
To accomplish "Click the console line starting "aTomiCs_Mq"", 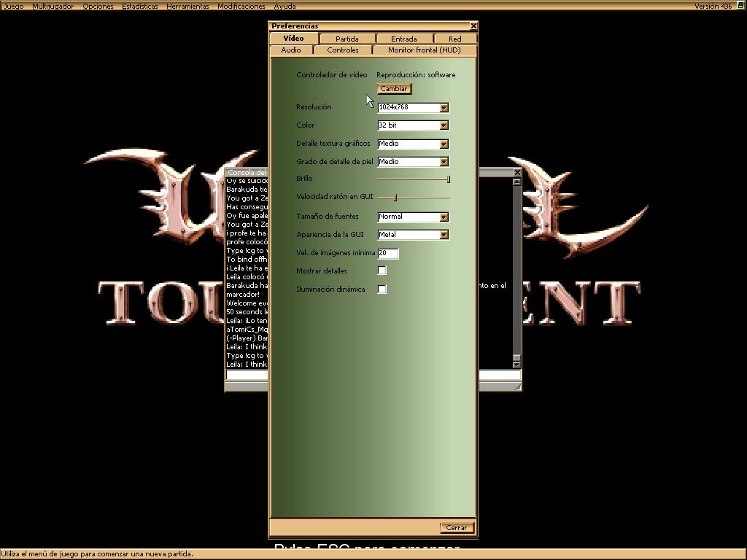I will (247, 329).
